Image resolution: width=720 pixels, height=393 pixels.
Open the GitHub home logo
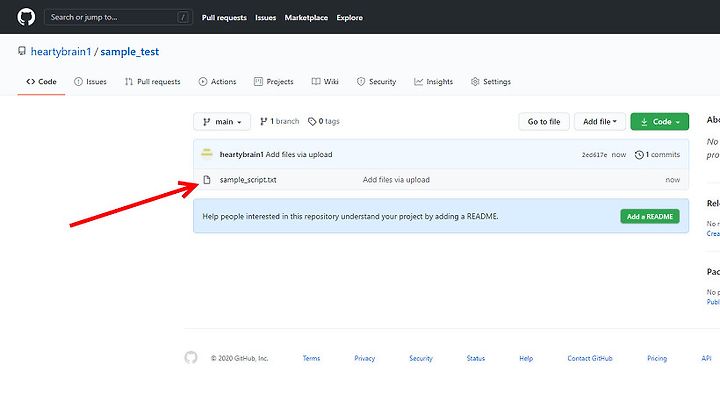point(26,17)
